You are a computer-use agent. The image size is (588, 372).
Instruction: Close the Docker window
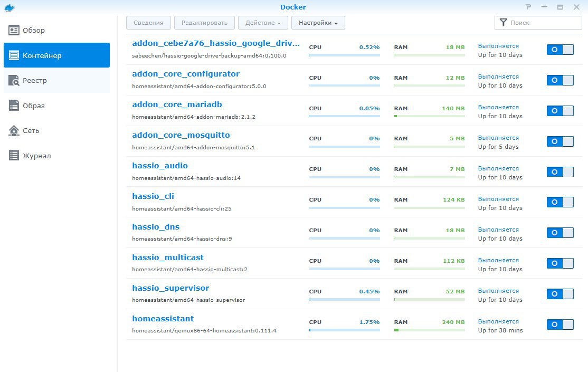tap(577, 7)
